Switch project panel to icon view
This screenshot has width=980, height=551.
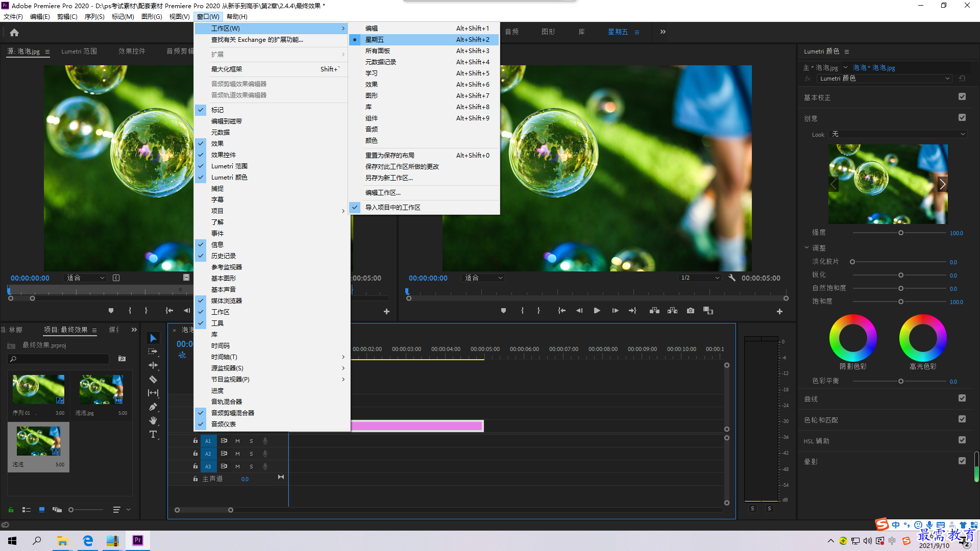click(42, 510)
